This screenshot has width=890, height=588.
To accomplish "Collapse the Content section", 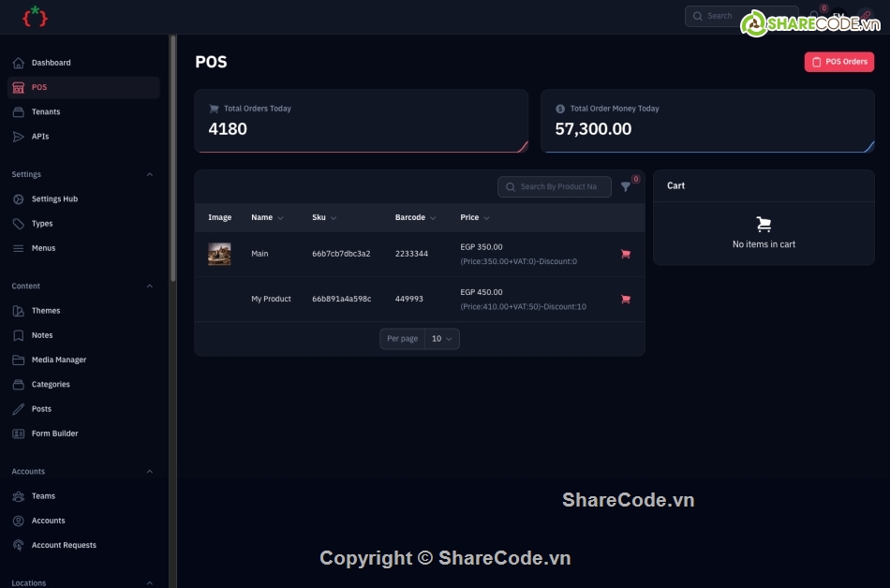I will (150, 286).
